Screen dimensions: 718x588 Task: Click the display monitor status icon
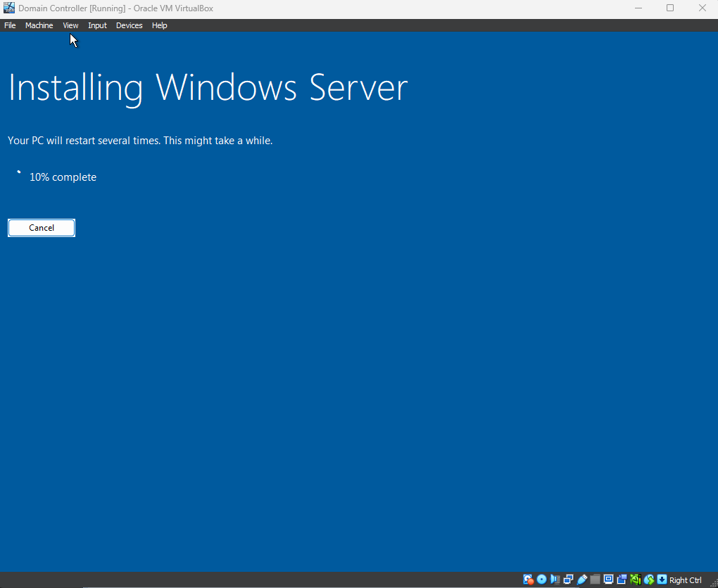609,580
